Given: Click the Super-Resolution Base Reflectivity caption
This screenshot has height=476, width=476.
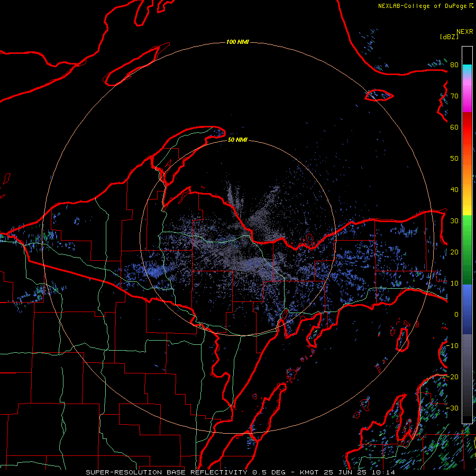Looking at the screenshot, I should (x=240, y=472).
